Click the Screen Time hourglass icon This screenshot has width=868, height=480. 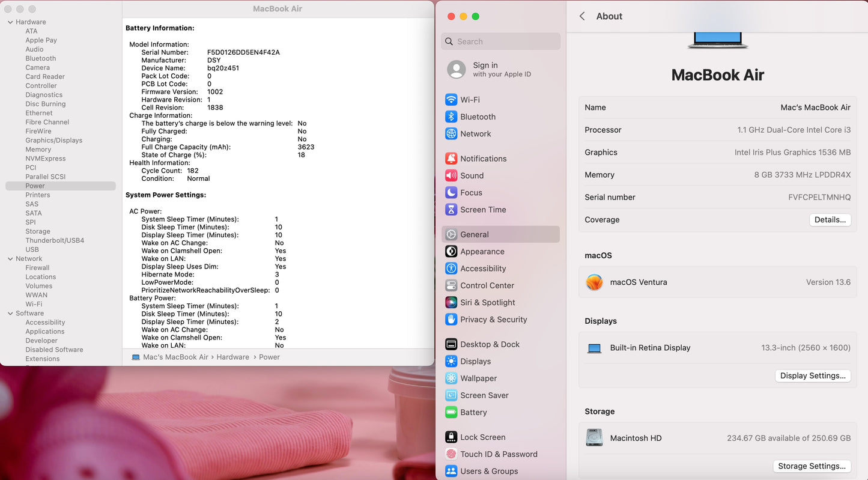pyautogui.click(x=451, y=210)
